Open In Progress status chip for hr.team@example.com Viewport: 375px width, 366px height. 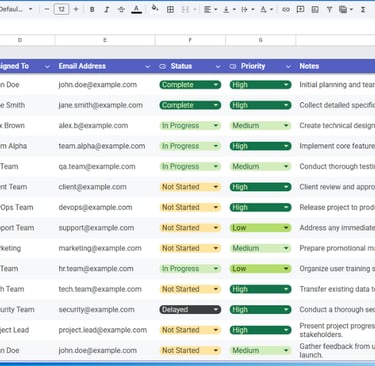coord(190,269)
